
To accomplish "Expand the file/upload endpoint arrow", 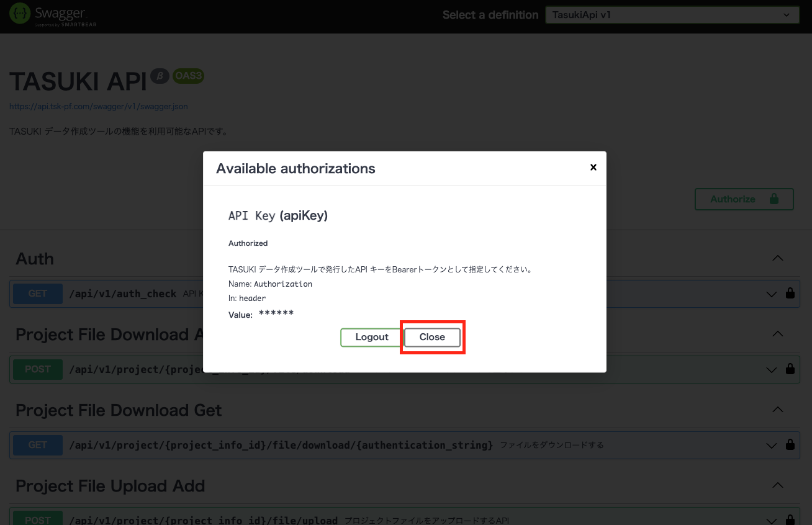I will [772, 521].
